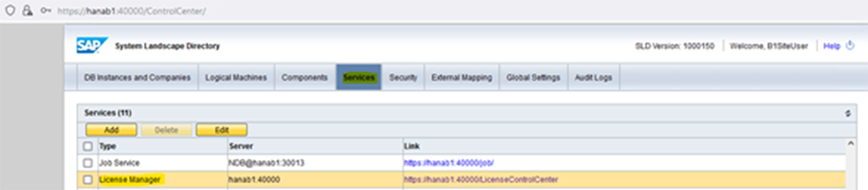Collapse the Services panel
This screenshot has width=868, height=190.
848,113
